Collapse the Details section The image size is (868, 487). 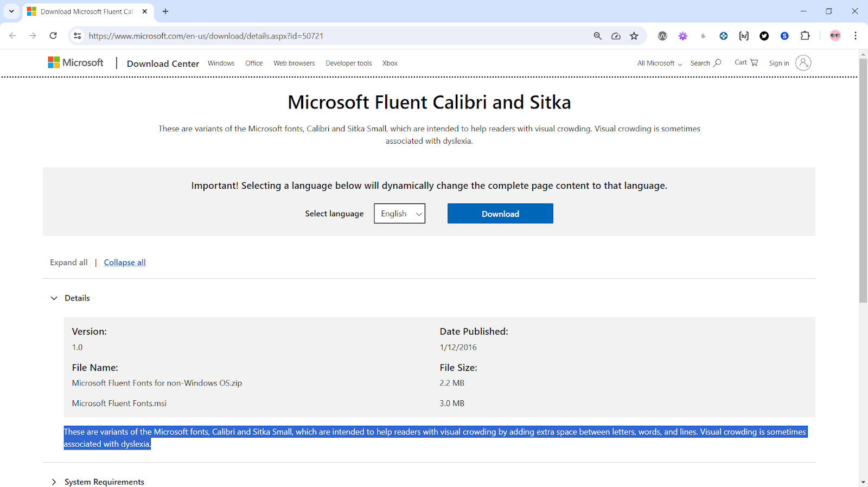pos(71,298)
